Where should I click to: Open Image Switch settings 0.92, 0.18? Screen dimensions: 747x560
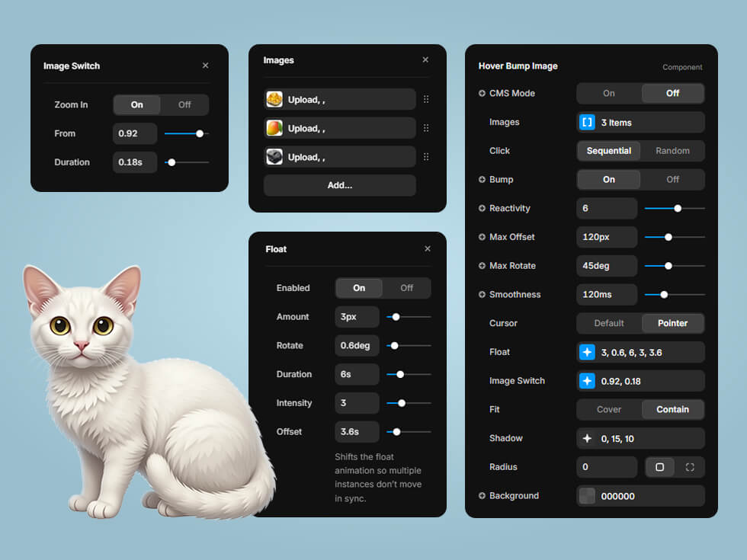640,381
